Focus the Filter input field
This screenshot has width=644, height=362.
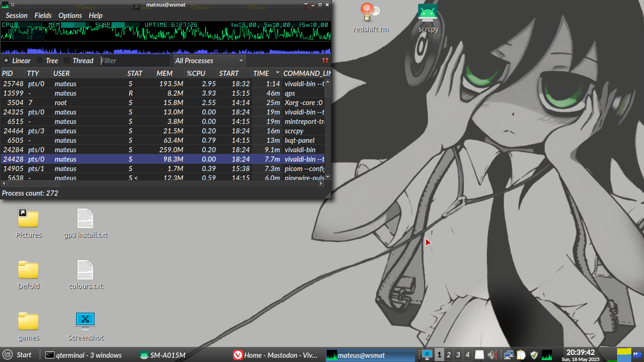(135, 60)
